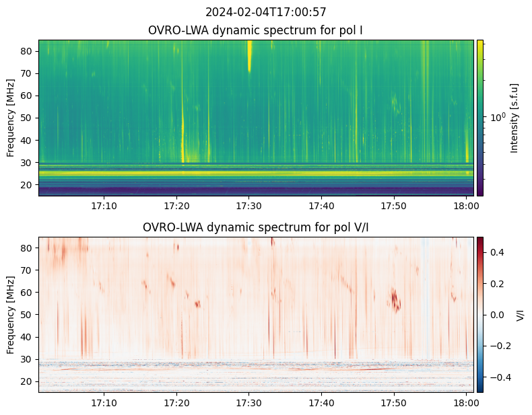Image resolution: width=532 pixels, height=415 pixels.
Task: Click the dark red feature near 17:50 in V/I plot
Action: (395, 299)
